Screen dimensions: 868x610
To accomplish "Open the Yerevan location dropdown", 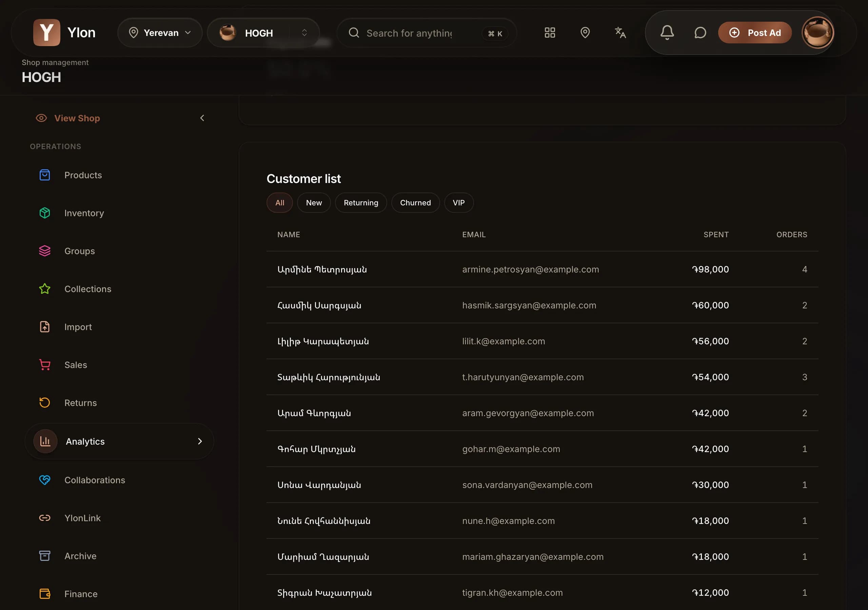I will pos(160,33).
